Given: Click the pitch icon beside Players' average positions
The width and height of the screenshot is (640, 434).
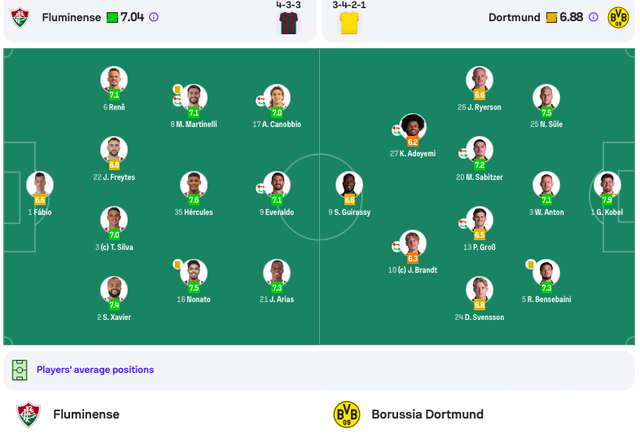Looking at the screenshot, I should (20, 370).
